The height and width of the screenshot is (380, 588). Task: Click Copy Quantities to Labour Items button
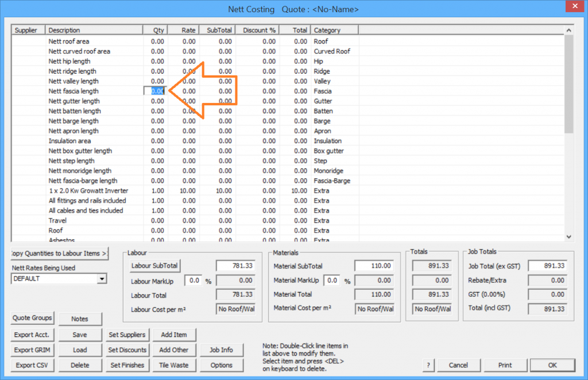59,254
